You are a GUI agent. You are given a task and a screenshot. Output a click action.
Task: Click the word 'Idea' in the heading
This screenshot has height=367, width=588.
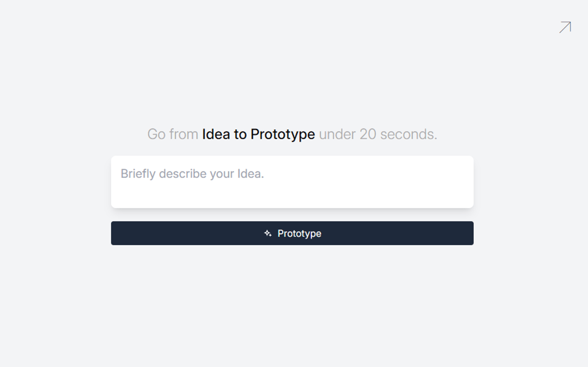216,134
